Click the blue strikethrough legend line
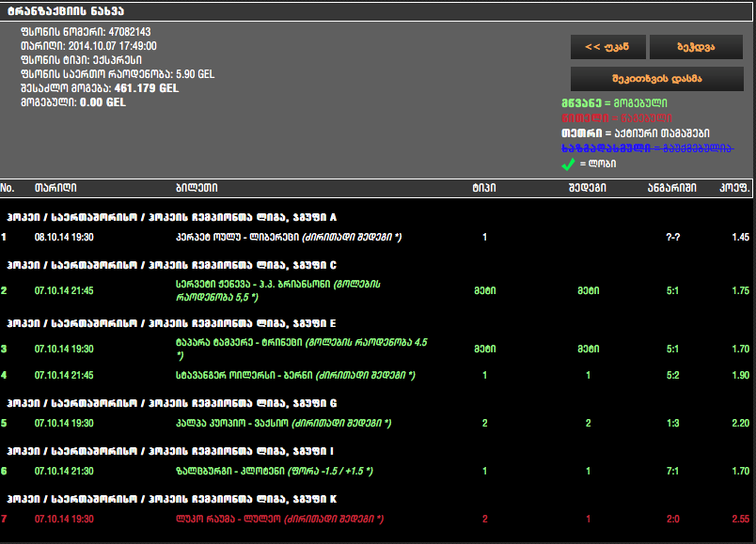The image size is (756, 544). pos(648,148)
